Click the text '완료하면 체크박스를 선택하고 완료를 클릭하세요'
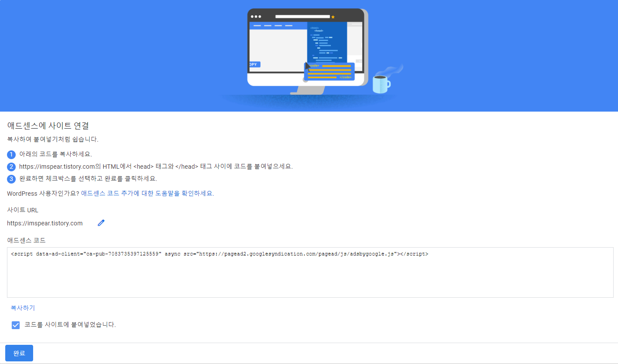Viewport: 618px width, 364px height. pyautogui.click(x=88, y=179)
